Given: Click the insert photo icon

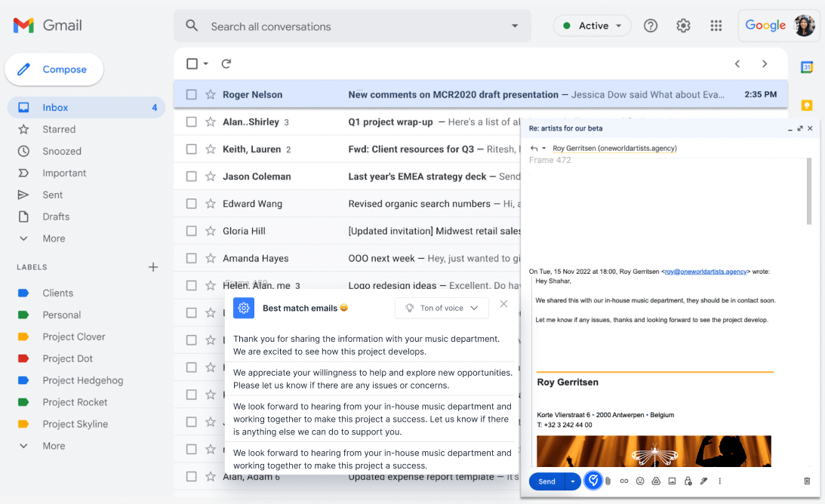Looking at the screenshot, I should point(672,481).
